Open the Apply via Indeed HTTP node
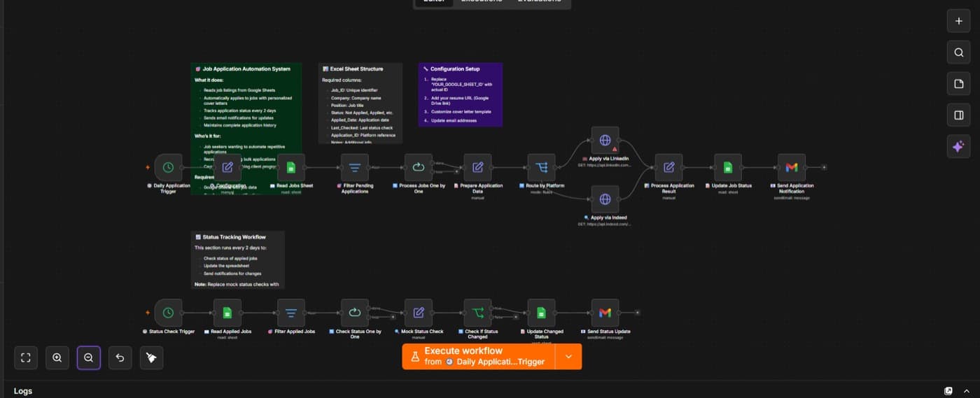 pyautogui.click(x=605, y=199)
